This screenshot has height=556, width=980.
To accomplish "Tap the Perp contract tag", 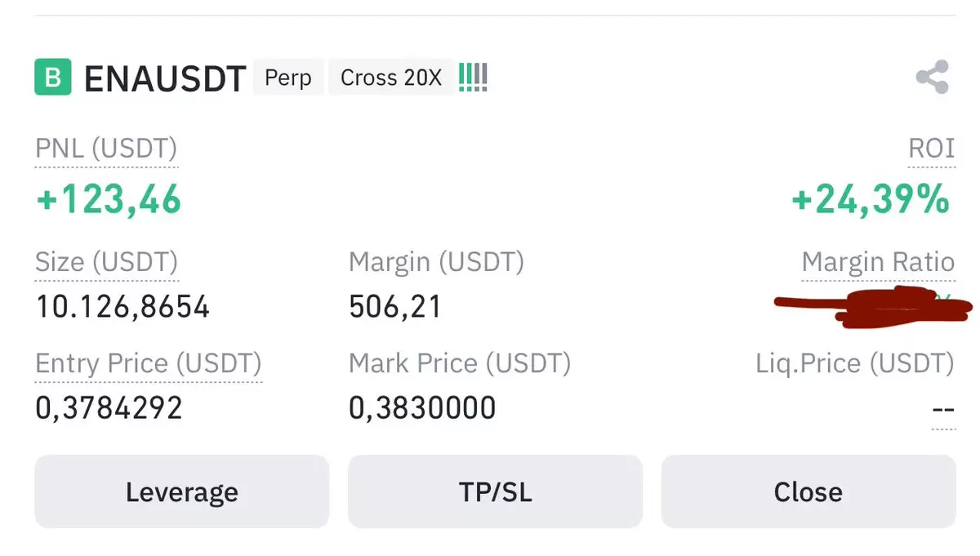I will point(288,78).
